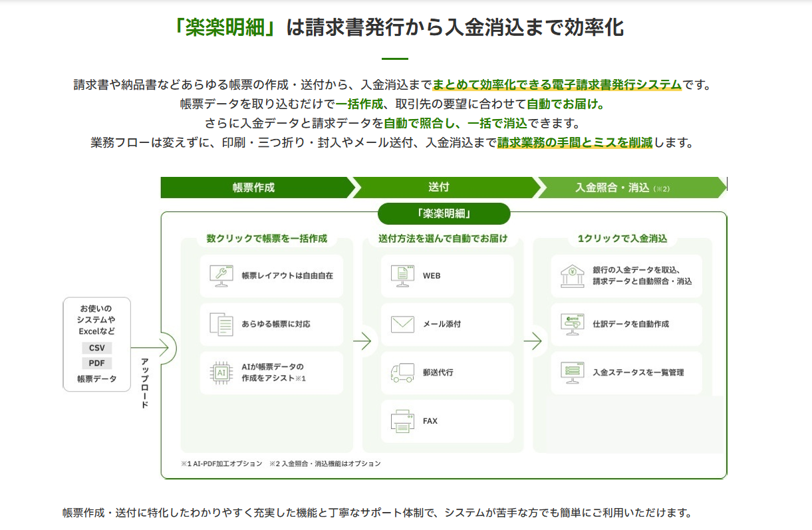Screen dimensions: 812x530
Task: Click the highlighted まとめて効率化できる電子請求書発行システム text
Action: 557,85
